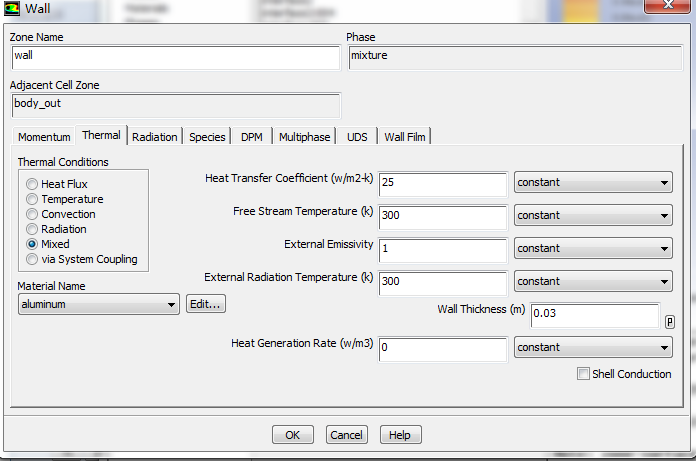Switch to the Multiphase tab

(x=304, y=137)
